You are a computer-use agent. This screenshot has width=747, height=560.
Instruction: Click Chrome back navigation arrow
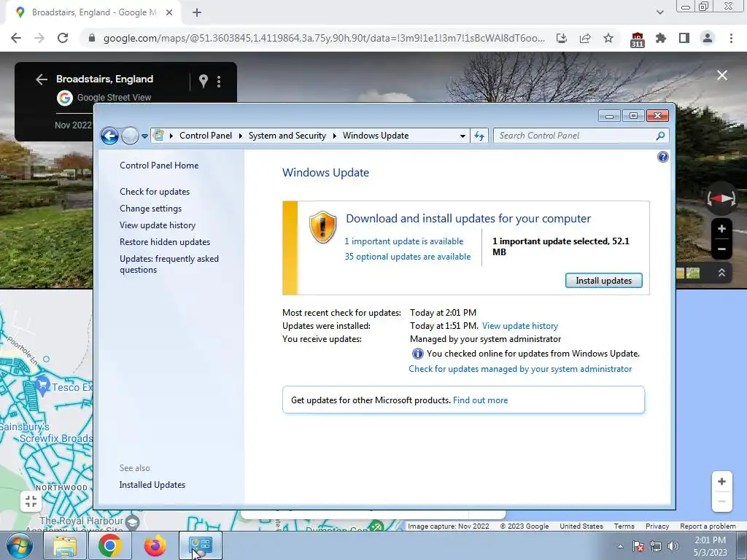coord(16,38)
